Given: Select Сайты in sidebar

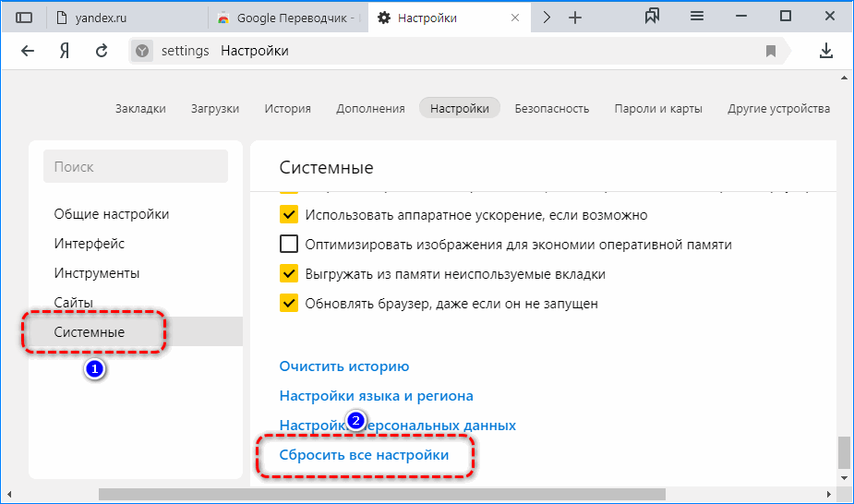Looking at the screenshot, I should (x=136, y=302).
